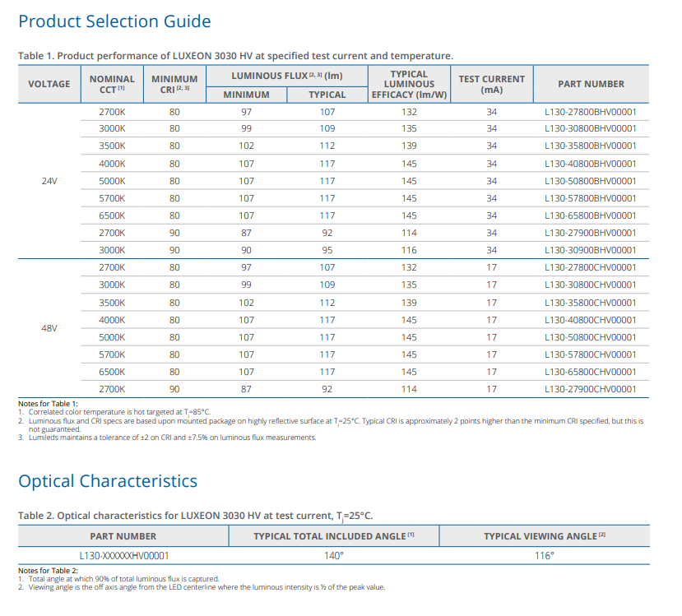Screen dimensions: 682x616
Task: Select part number L130-35800CHV00001
Action: (x=590, y=303)
